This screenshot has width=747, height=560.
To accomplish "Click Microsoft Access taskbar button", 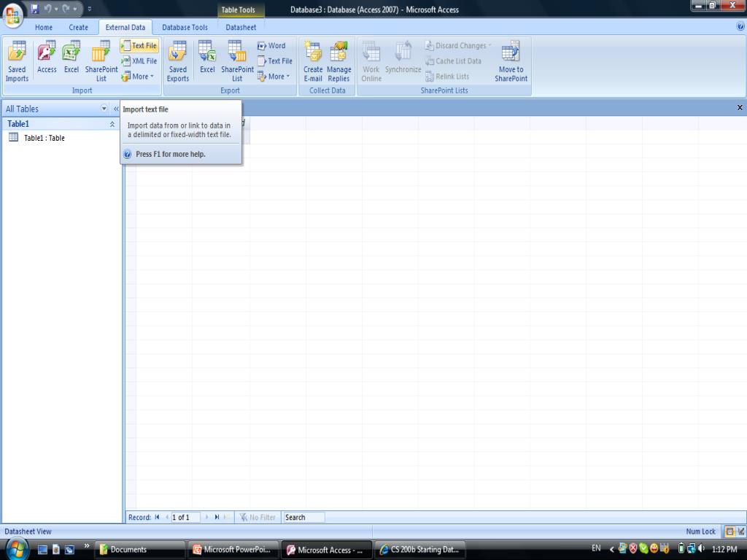I will (x=326, y=550).
